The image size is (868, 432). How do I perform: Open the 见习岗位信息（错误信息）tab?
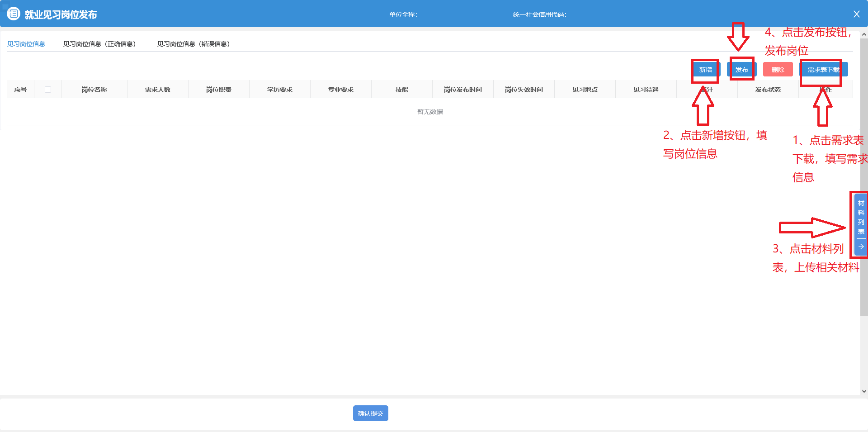(193, 44)
